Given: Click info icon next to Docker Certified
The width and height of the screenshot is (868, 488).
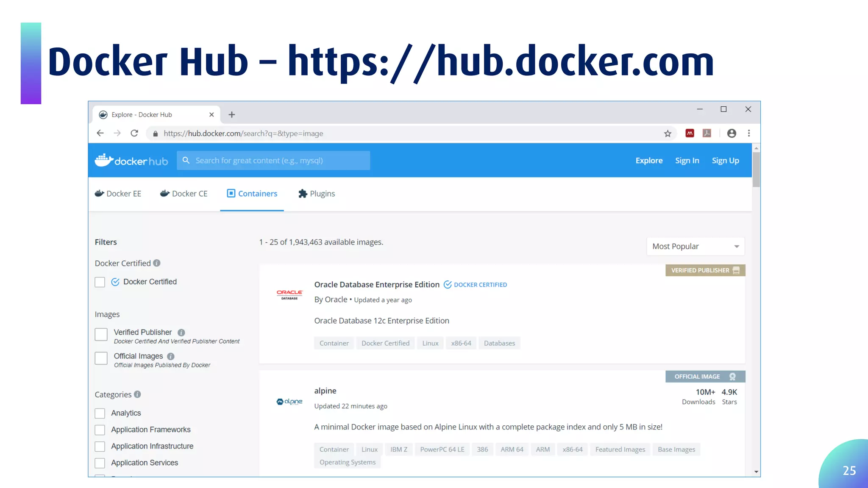Looking at the screenshot, I should [x=157, y=263].
